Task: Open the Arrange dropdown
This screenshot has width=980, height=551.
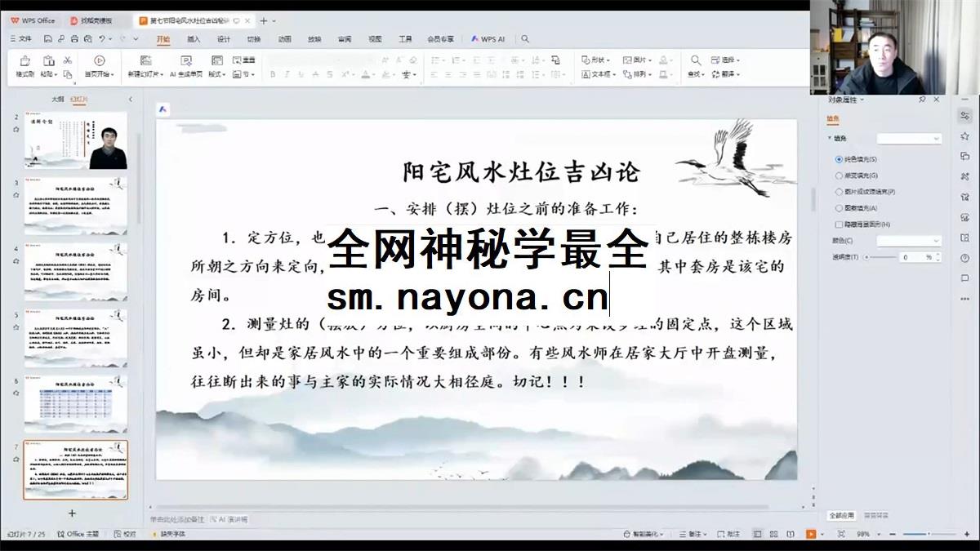Action: click(x=637, y=74)
